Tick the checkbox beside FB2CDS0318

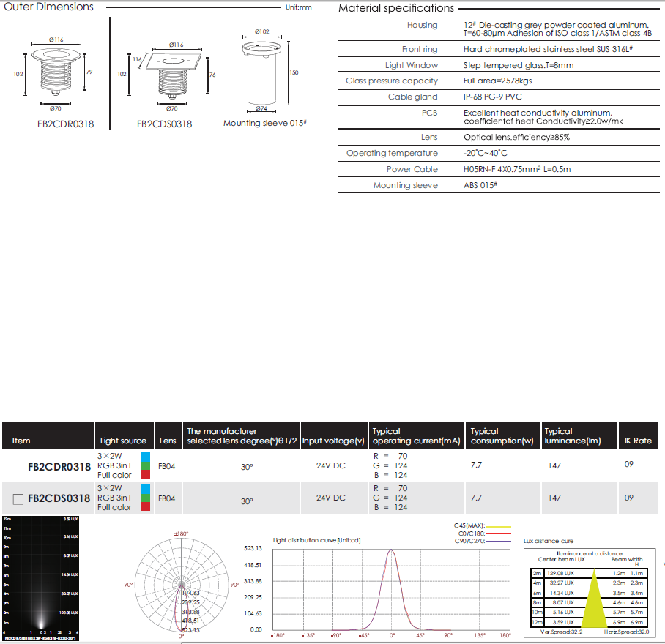coord(18,499)
